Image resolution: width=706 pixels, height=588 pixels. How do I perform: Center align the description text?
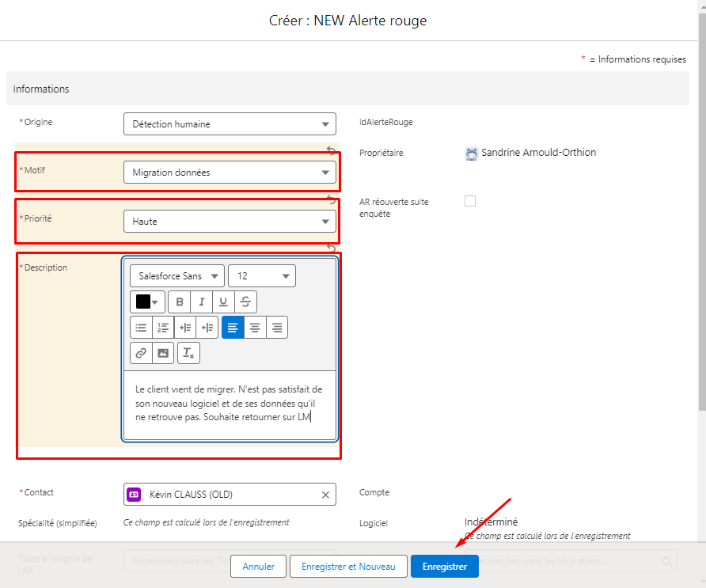(255, 328)
